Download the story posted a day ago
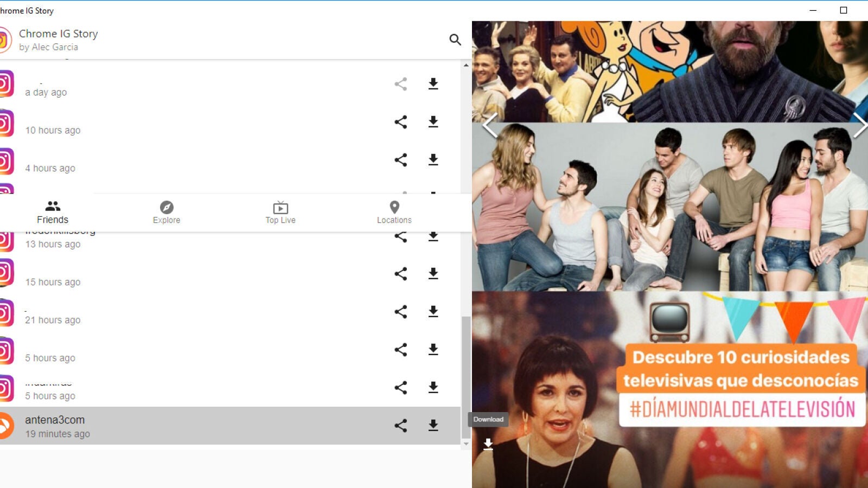Viewport: 868px width, 488px height. pos(433,84)
